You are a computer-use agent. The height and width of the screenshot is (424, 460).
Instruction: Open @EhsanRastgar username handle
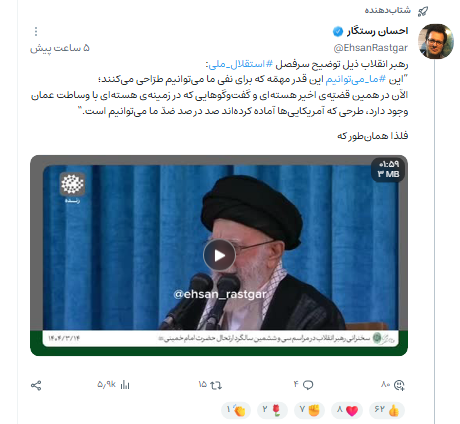[371, 48]
